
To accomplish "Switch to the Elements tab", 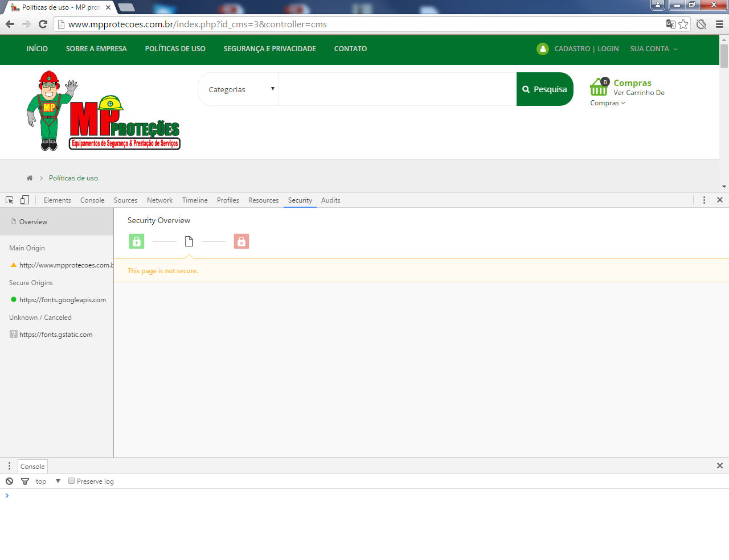I will click(58, 200).
